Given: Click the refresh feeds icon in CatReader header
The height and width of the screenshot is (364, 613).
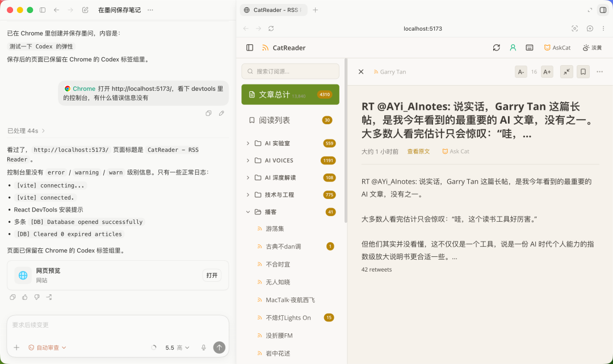Looking at the screenshot, I should [497, 48].
